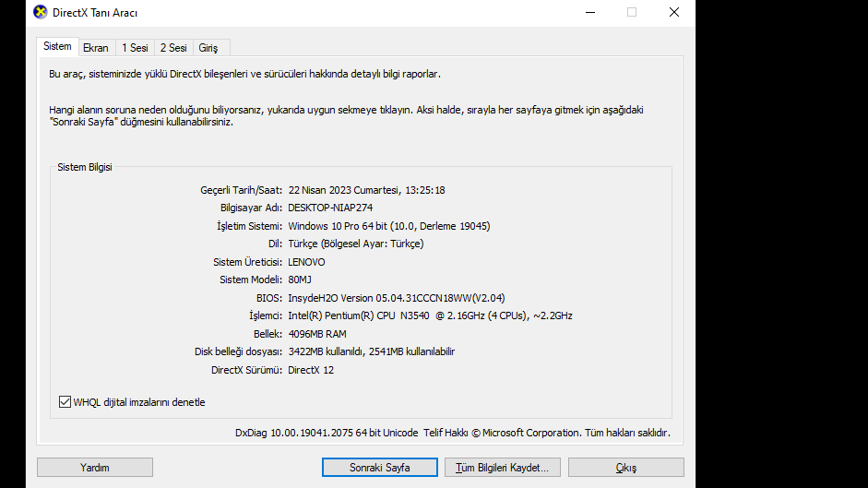This screenshot has height=488, width=868.
Task: Click the Türkçe language value
Action: point(356,244)
